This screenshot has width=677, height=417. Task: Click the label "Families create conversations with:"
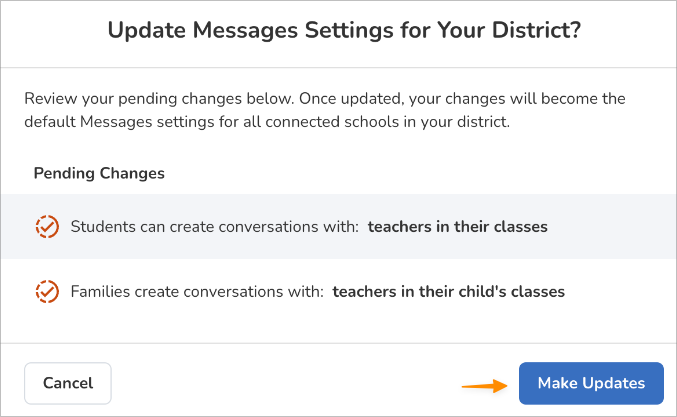(x=197, y=292)
